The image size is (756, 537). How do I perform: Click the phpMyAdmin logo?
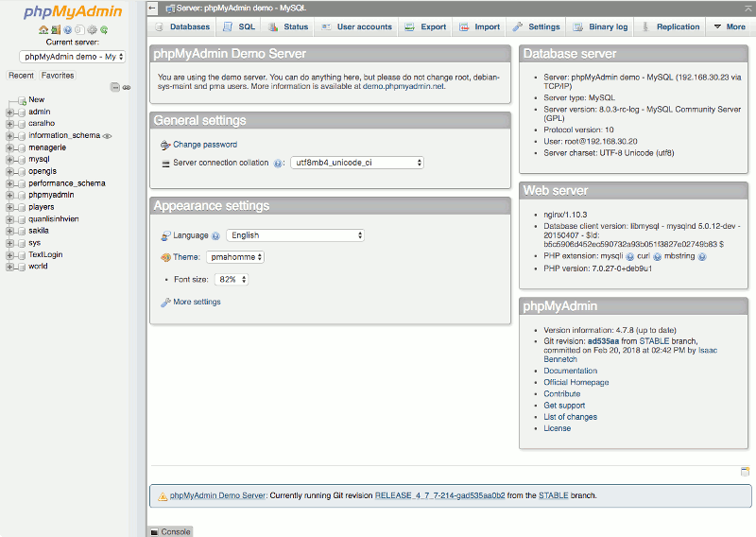pyautogui.click(x=73, y=11)
